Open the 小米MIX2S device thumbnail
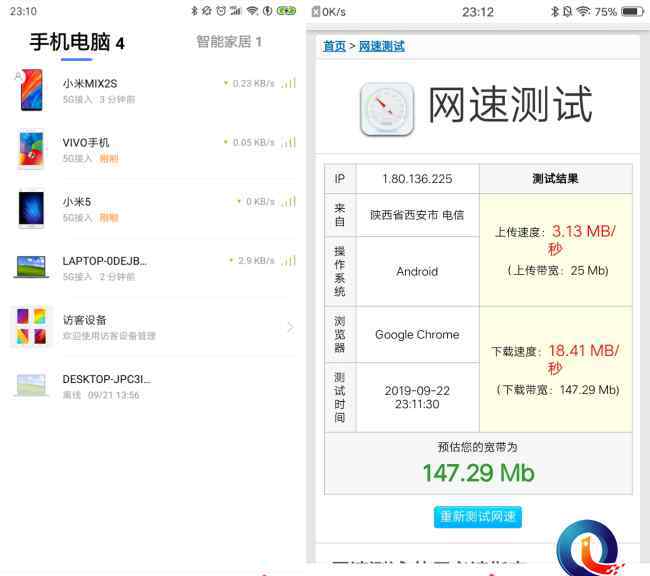Viewport: 650px width, 576px height. pyautogui.click(x=32, y=90)
